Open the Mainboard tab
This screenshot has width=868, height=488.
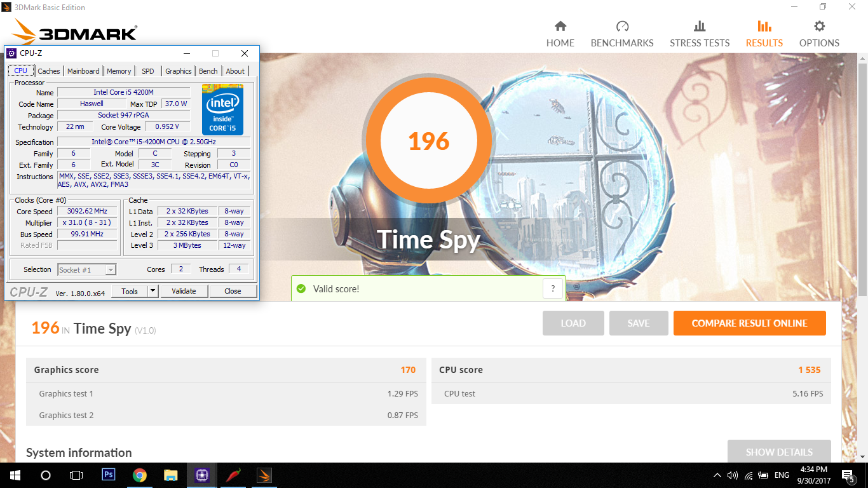coord(83,71)
